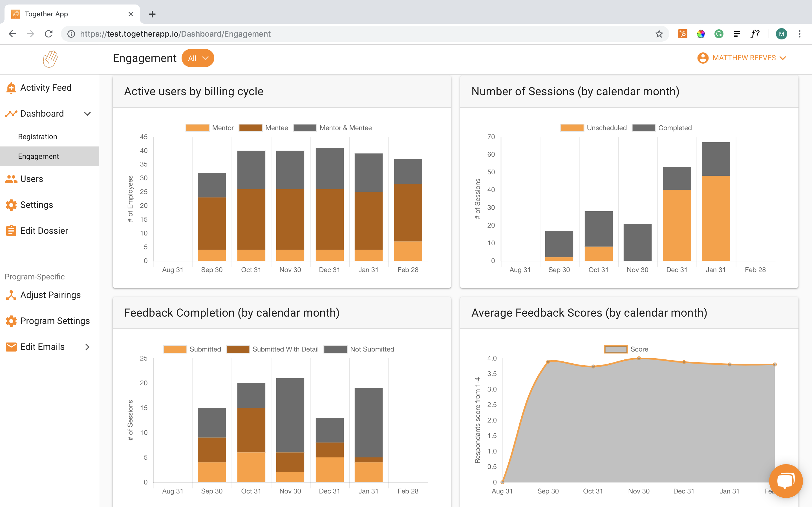Go to Registration dashboard page

click(x=37, y=137)
